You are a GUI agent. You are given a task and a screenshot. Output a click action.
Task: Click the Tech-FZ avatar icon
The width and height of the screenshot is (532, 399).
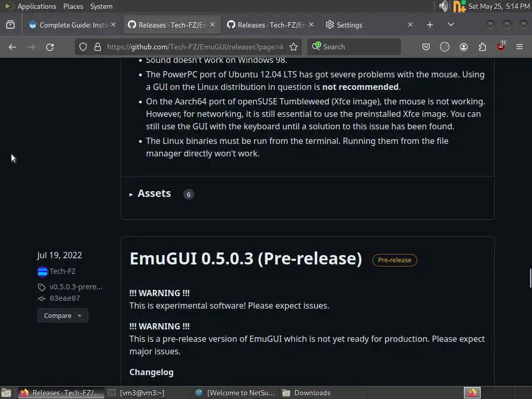pos(43,271)
